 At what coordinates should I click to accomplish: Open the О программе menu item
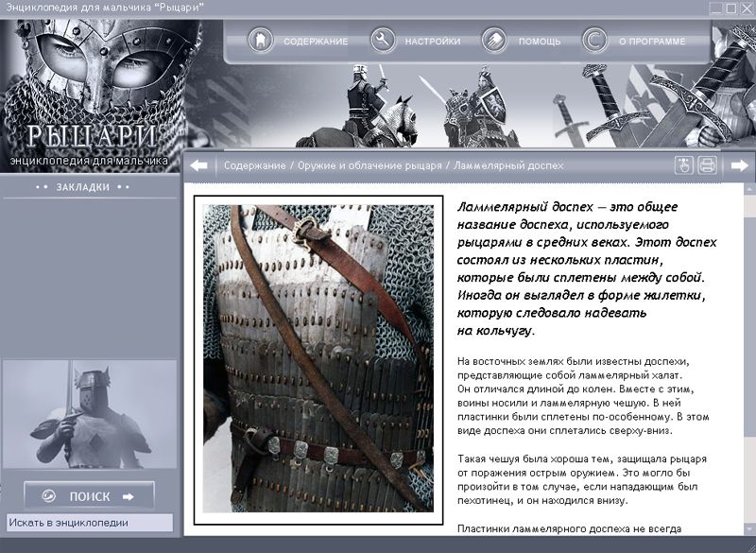[650, 42]
